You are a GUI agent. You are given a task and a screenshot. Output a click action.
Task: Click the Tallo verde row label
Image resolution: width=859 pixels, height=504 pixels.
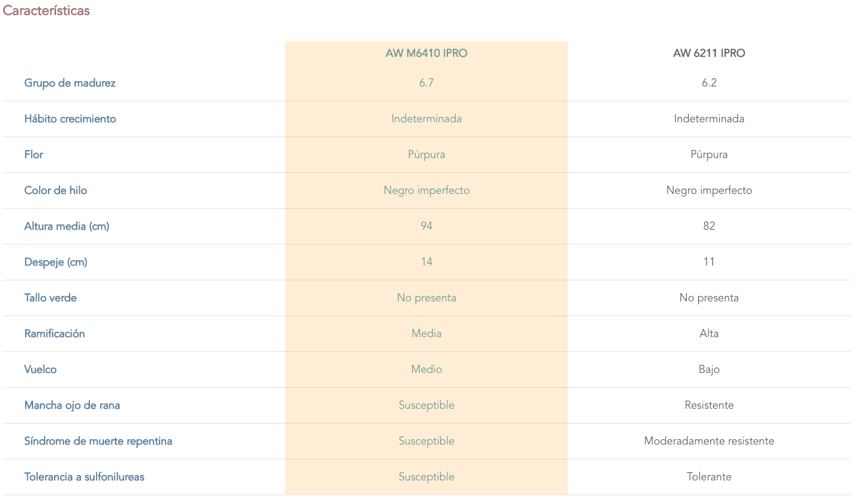51,298
